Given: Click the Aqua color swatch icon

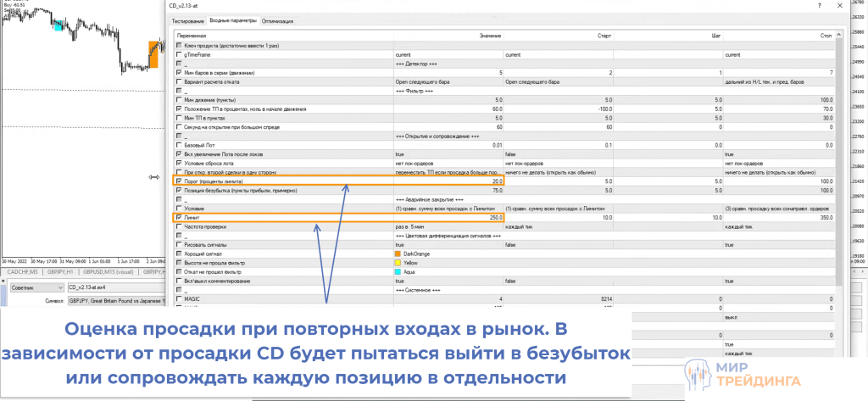Looking at the screenshot, I should pos(398,271).
